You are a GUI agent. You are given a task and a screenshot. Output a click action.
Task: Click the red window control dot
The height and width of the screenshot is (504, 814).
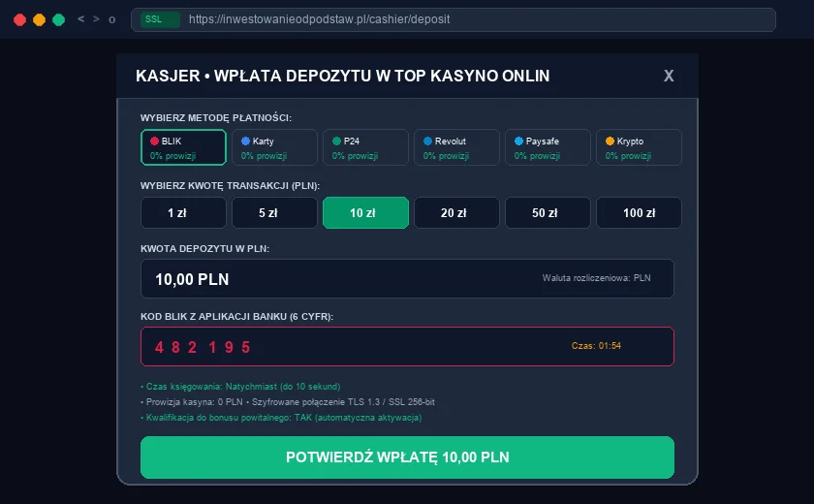point(19,19)
